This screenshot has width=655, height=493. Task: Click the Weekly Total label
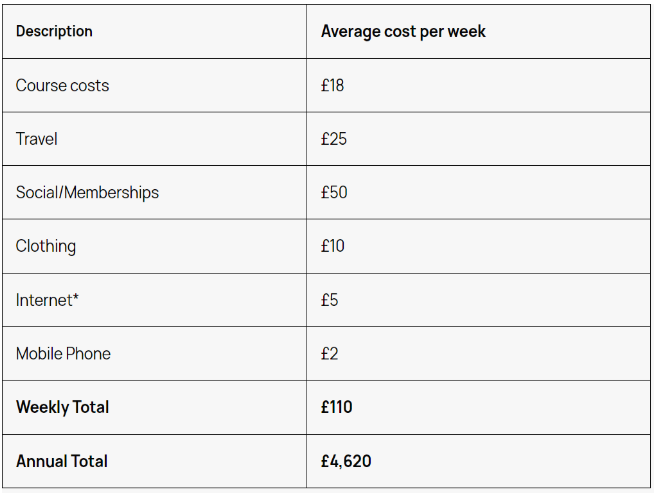pos(62,407)
